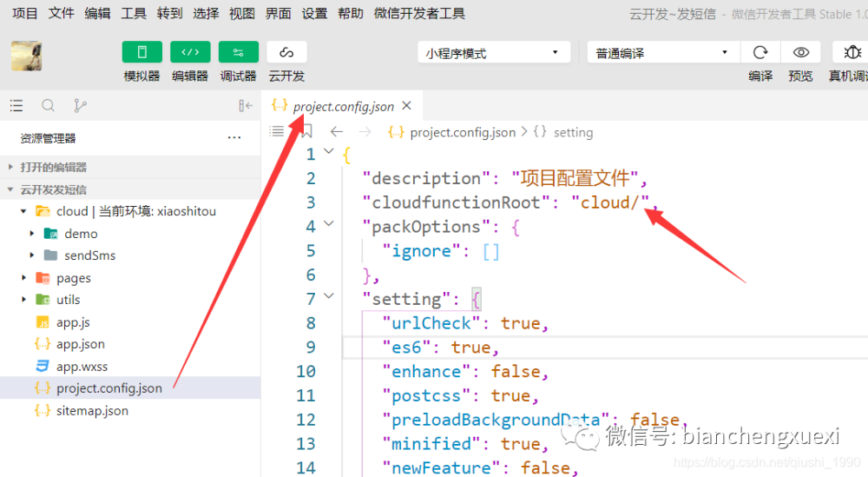Open the 编辑 menu
The image size is (868, 477).
(97, 13)
